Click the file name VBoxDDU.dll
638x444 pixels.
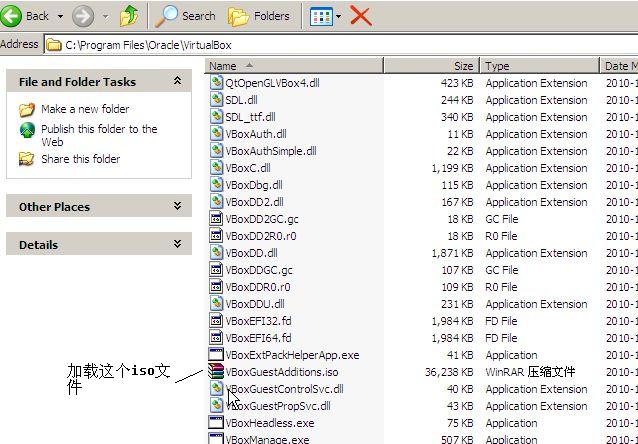tap(255, 304)
